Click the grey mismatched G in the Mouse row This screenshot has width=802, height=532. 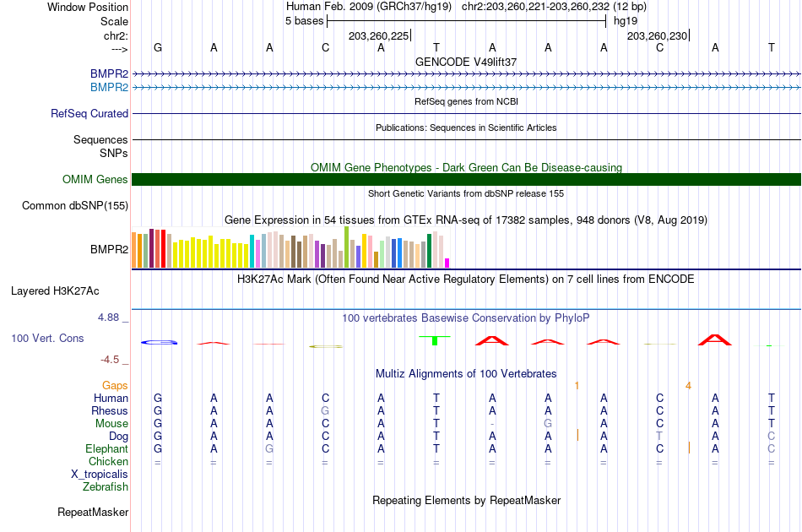point(548,424)
